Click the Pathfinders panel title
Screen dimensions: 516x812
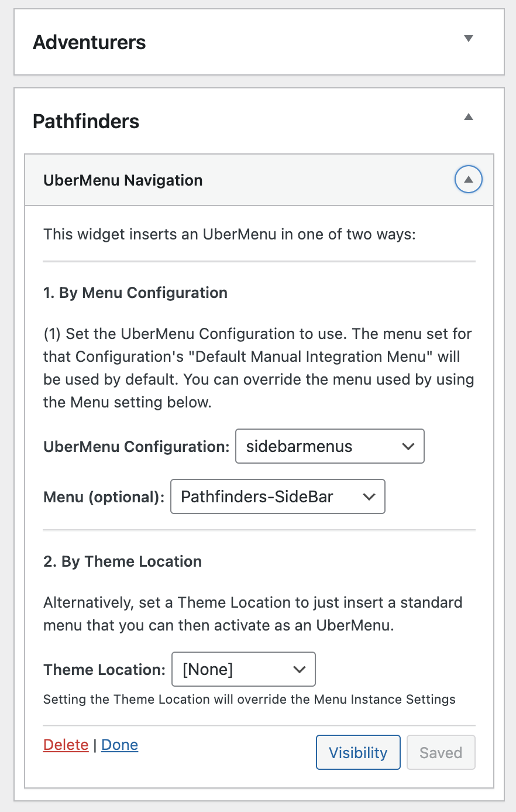click(x=86, y=121)
